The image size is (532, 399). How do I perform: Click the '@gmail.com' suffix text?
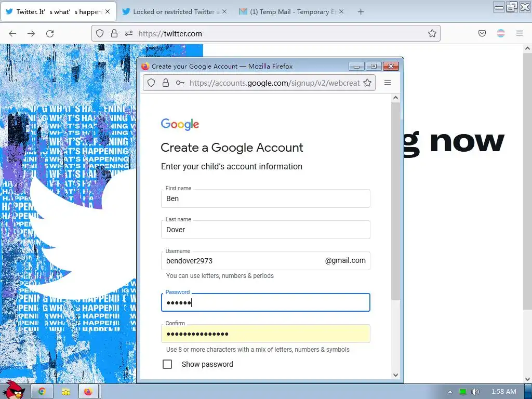(345, 260)
